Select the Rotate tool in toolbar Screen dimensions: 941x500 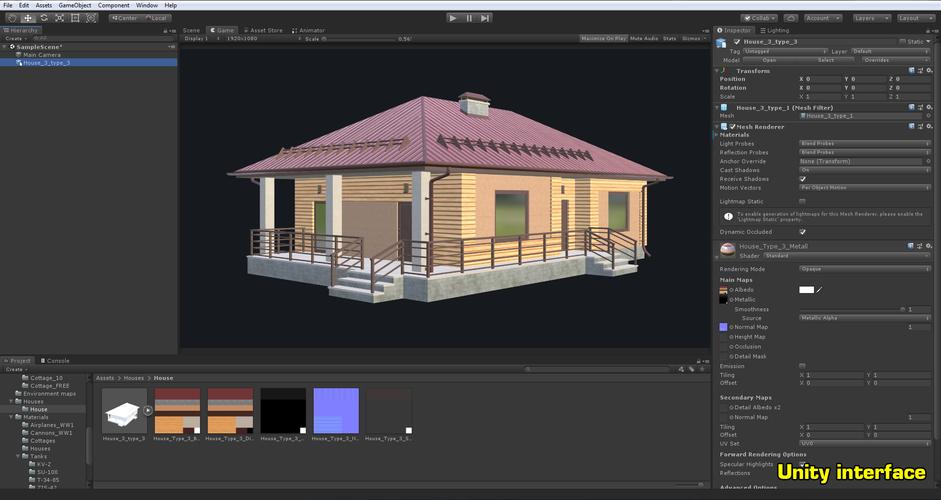pos(44,18)
